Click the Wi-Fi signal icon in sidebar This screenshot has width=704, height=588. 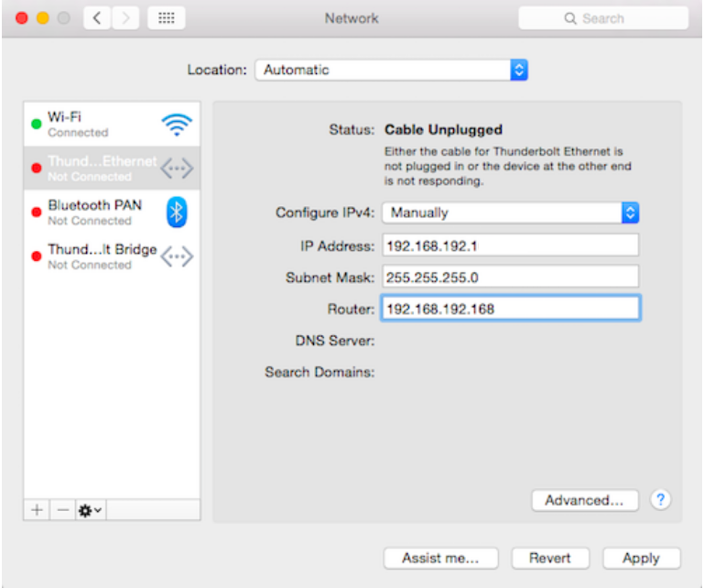coord(177,125)
